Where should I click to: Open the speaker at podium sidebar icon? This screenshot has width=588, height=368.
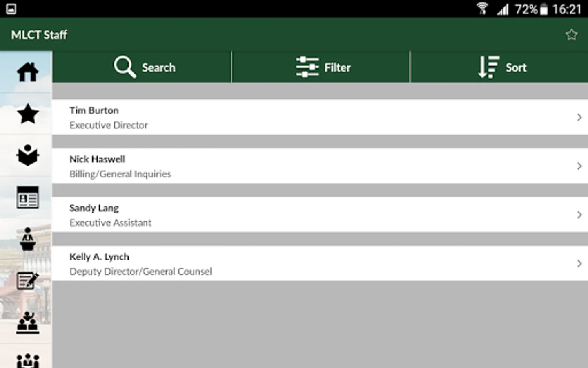coord(27,239)
